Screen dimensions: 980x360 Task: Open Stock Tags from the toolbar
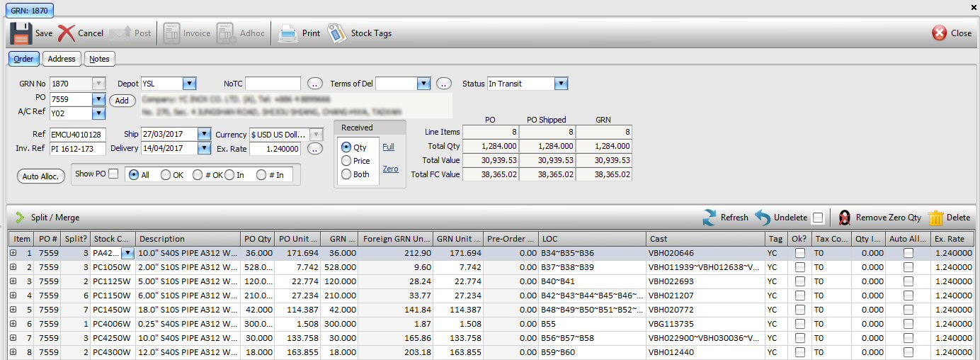337,33
